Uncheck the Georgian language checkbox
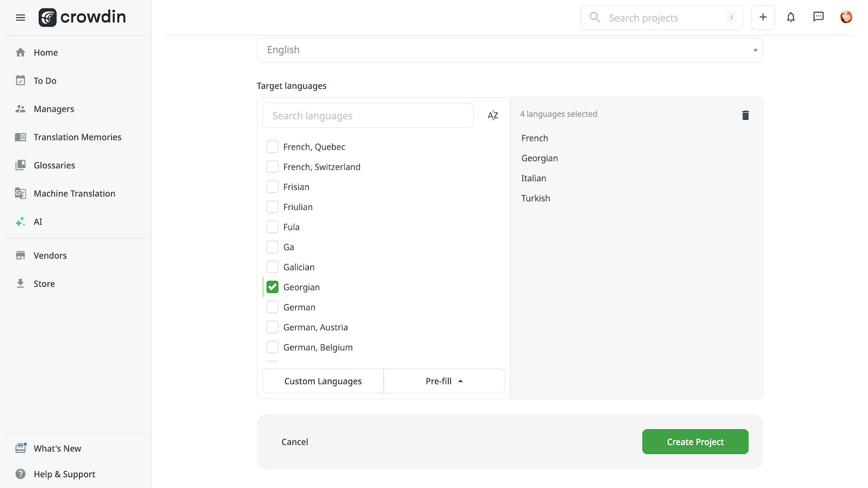The image size is (868, 488). [x=272, y=287]
